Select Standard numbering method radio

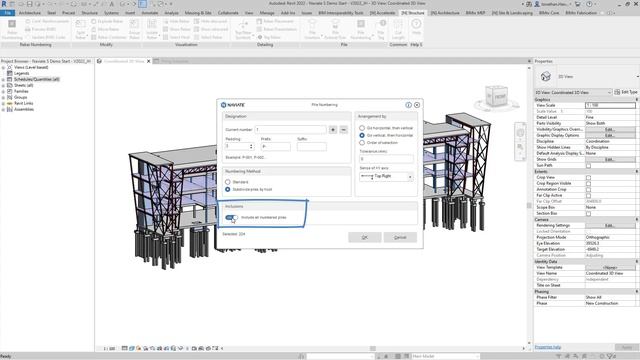(x=227, y=182)
